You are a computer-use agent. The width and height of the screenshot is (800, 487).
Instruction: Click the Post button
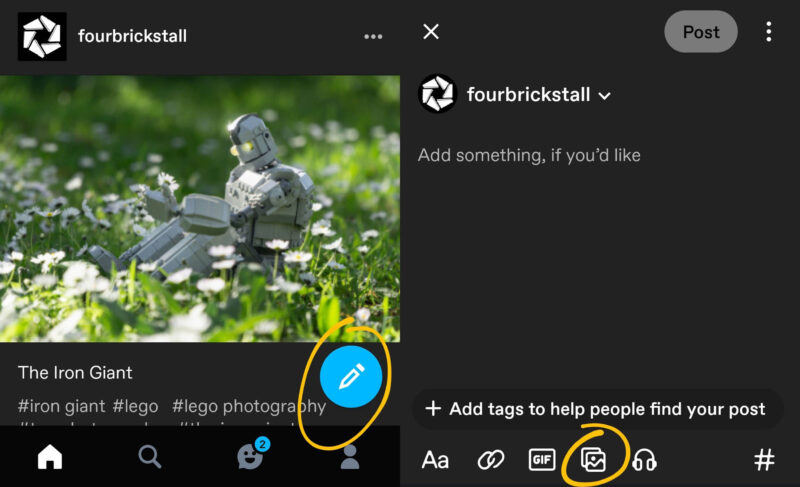pyautogui.click(x=701, y=32)
